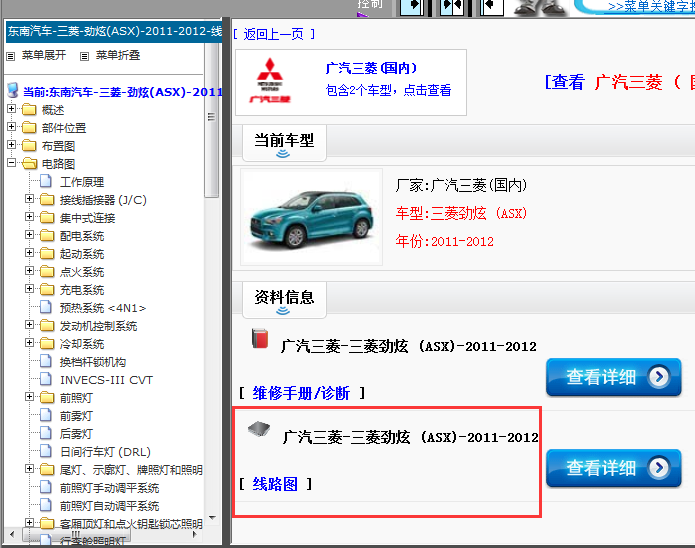Open 日间行车灯 (DRL) tree item
The width and height of the screenshot is (695, 548).
pos(105,452)
